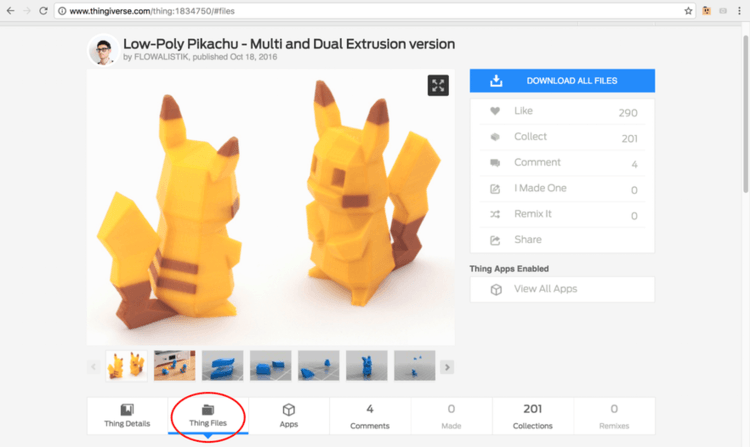Viewport: 750px width, 447px height.
Task: Open View All Apps
Action: (x=562, y=289)
